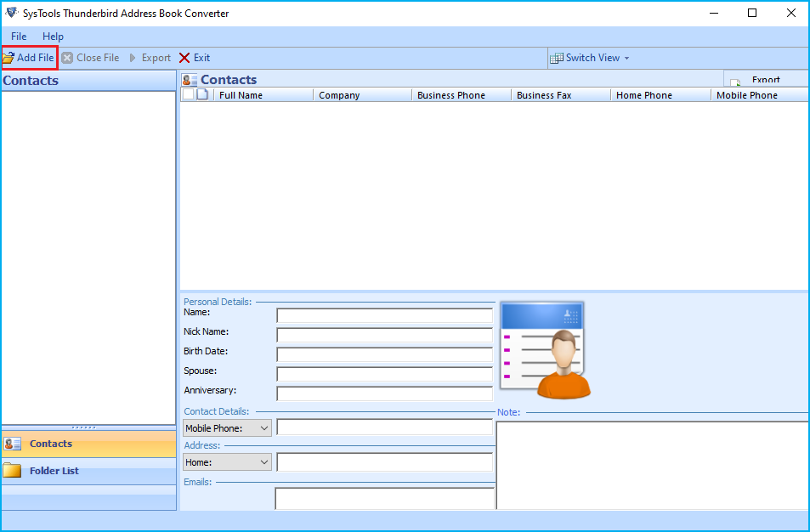
Task: Click the Folder List yellow folder icon
Action: [12, 471]
